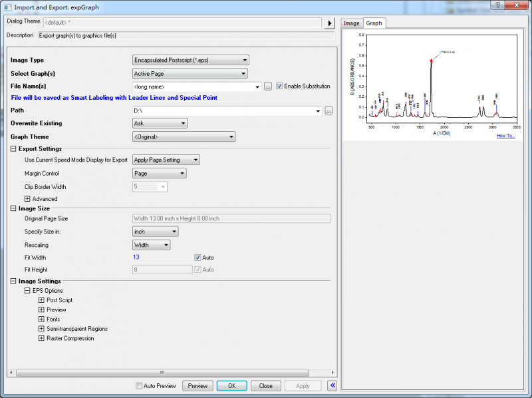Click the help question mark button
The width and height of the screenshot is (532, 398).
(497, 5)
